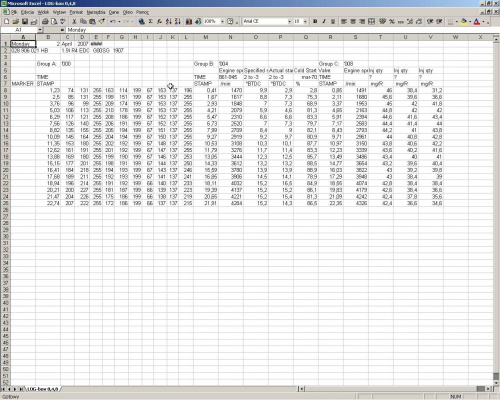Viewport: 500px width, 400px height.
Task: Select the LOG sheet tab
Action: coord(42,389)
